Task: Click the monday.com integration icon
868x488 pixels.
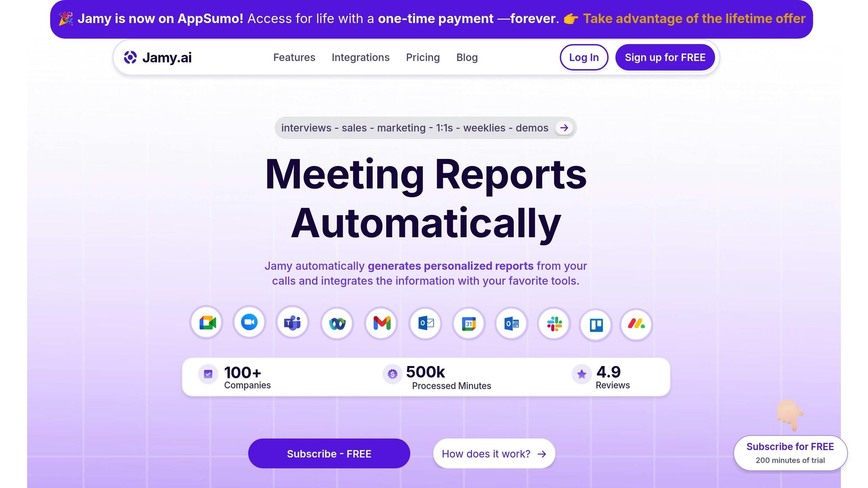Action: pos(636,325)
